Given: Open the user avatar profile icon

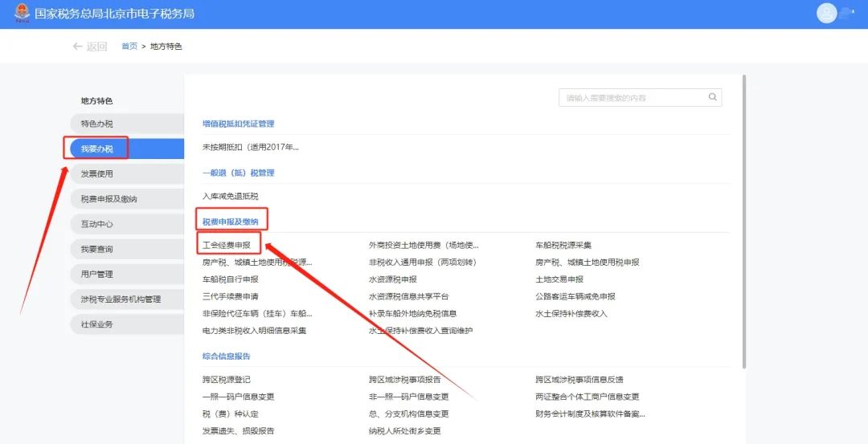Looking at the screenshot, I should point(826,14).
